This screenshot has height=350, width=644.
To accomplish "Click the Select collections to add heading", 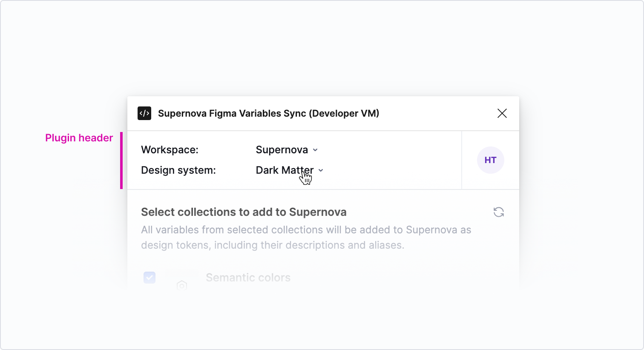I will (244, 212).
